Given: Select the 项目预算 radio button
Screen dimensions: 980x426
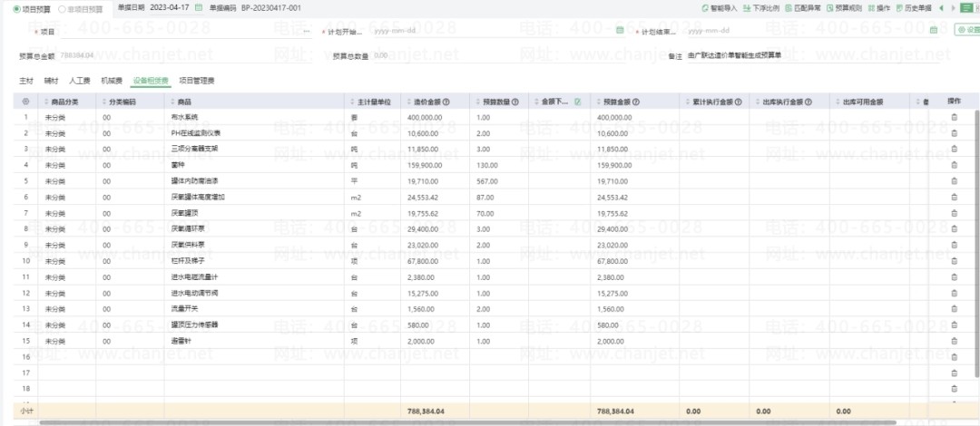Looking at the screenshot, I should point(17,9).
